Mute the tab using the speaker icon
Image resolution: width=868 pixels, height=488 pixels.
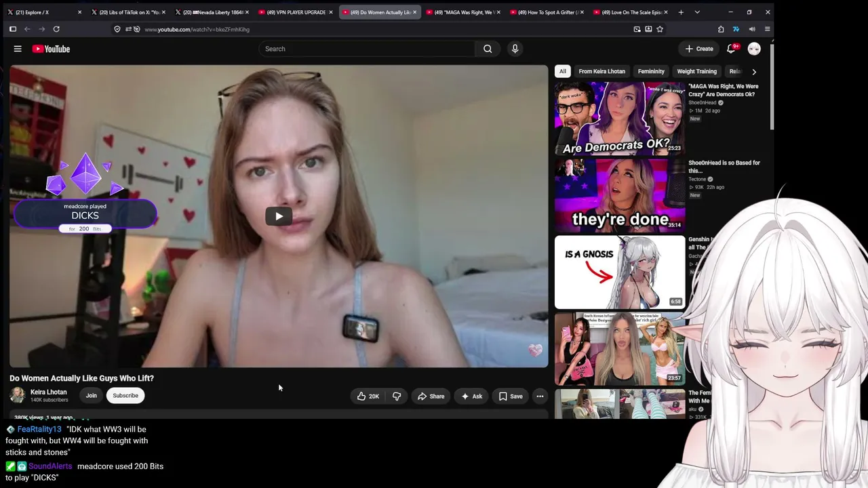[x=752, y=29]
